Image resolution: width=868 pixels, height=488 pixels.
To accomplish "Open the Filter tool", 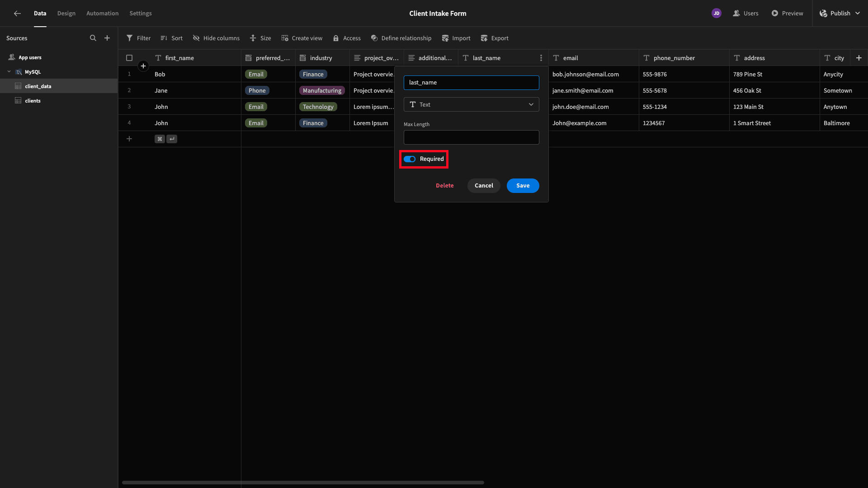I will pos(138,38).
